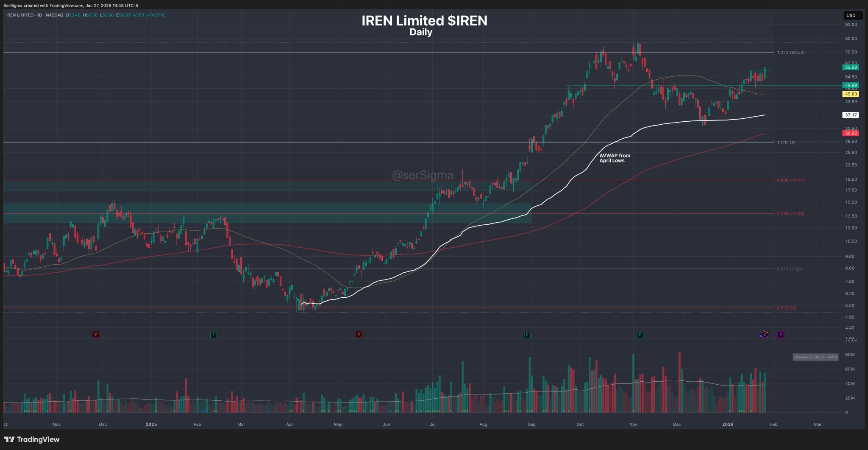Open the green earnings marker in mid-February 2025
The image size is (868, 450).
point(214,335)
